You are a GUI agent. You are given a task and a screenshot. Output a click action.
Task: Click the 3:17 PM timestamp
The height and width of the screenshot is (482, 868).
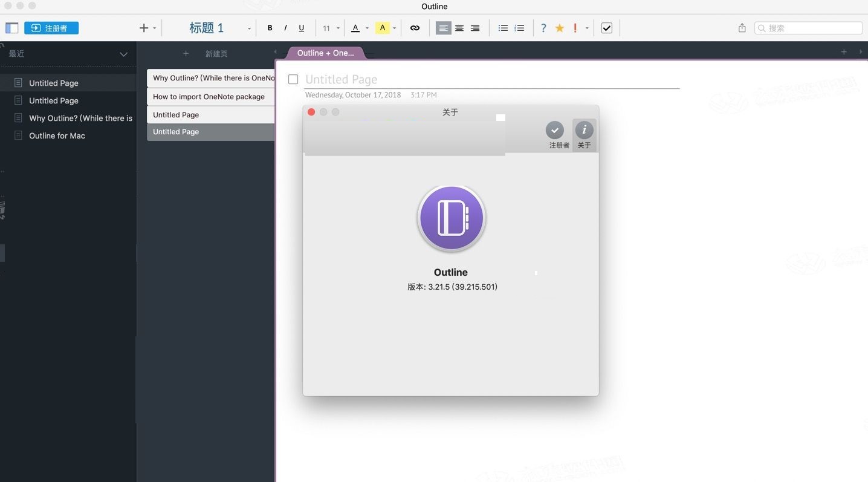(423, 95)
